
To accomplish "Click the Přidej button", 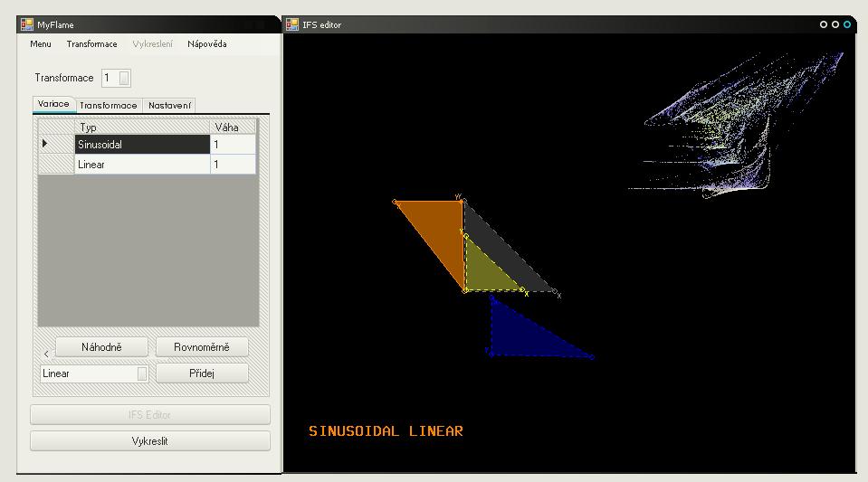I will [202, 373].
